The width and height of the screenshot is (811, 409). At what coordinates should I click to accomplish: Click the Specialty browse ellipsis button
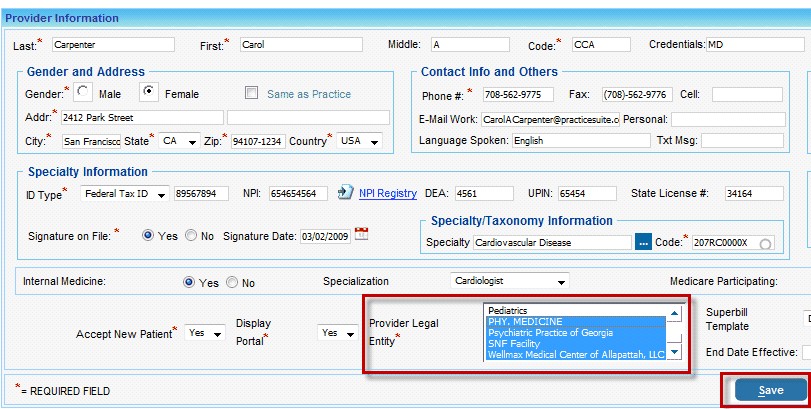point(644,242)
